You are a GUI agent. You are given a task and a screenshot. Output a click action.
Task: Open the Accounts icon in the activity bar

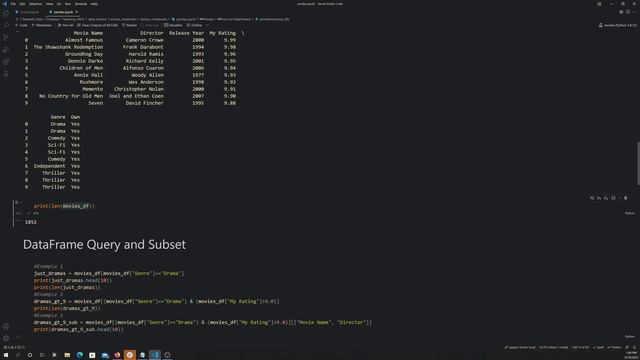click(x=6, y=327)
